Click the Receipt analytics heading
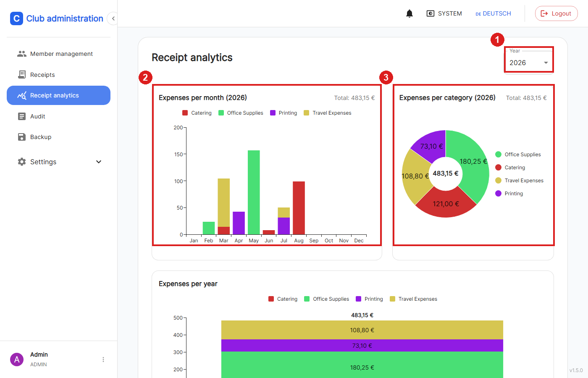The image size is (588, 378). pos(192,58)
